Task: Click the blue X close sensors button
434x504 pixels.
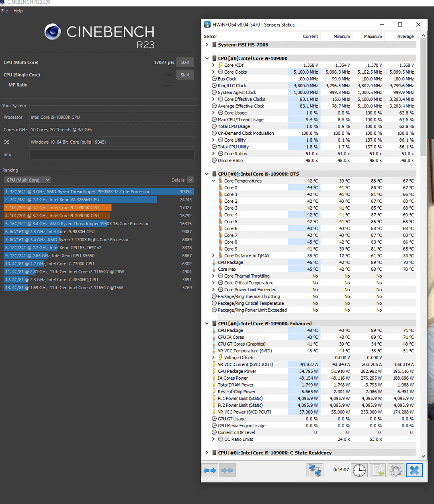Action: 414,470
